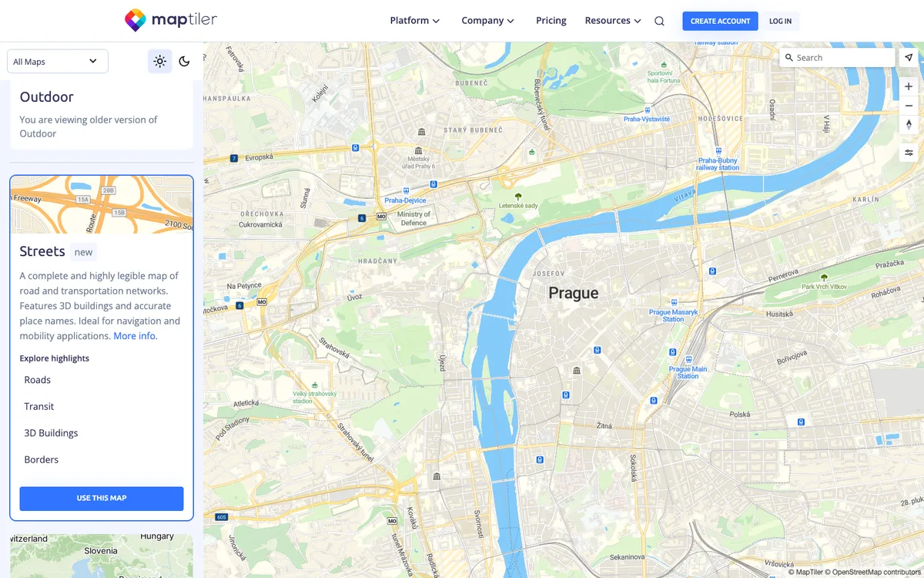This screenshot has width=924, height=578.
Task: Select the Roads highlight
Action: [38, 380]
